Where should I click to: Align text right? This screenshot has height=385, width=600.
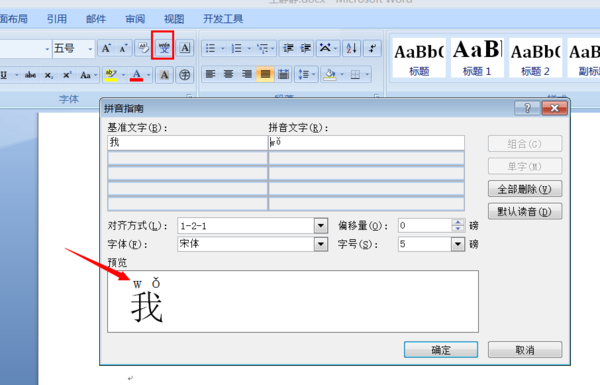[x=247, y=74]
